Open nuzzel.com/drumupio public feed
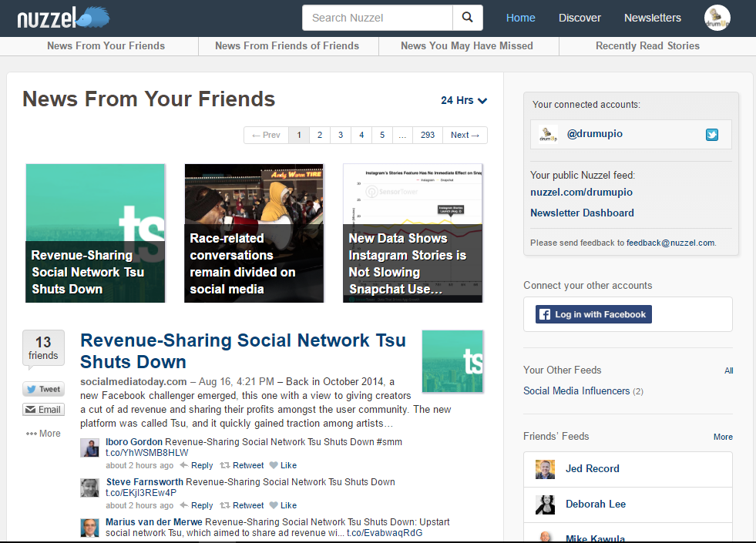The height and width of the screenshot is (543, 756). pos(582,193)
